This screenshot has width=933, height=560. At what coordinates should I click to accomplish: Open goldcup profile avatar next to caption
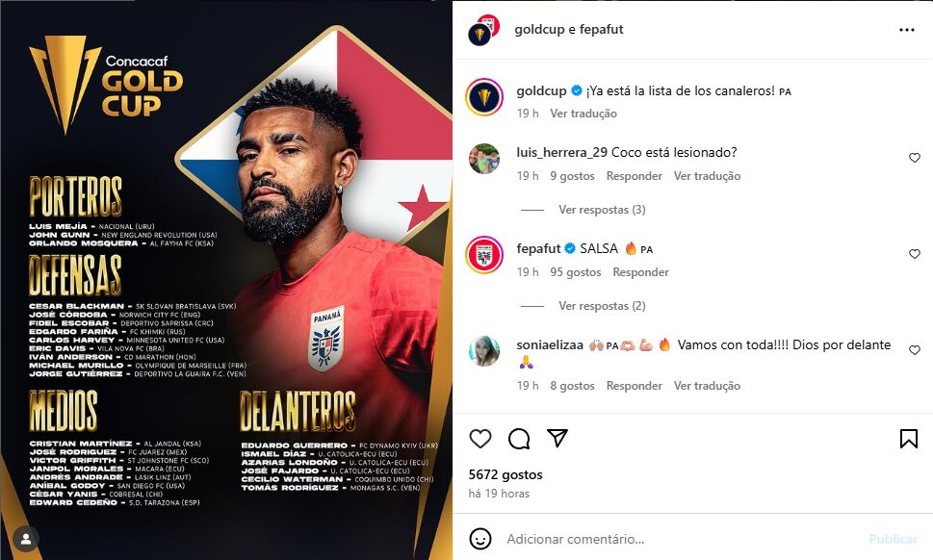(x=484, y=97)
